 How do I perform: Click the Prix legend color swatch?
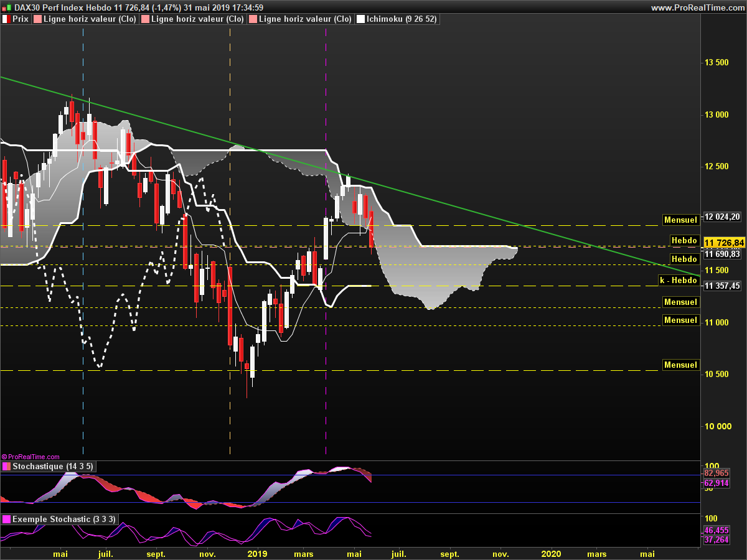6,19
